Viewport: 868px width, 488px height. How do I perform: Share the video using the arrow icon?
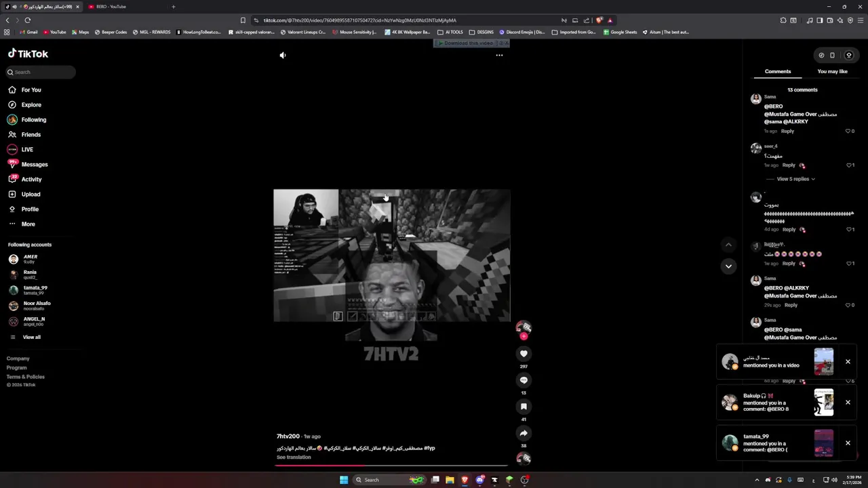(524, 433)
